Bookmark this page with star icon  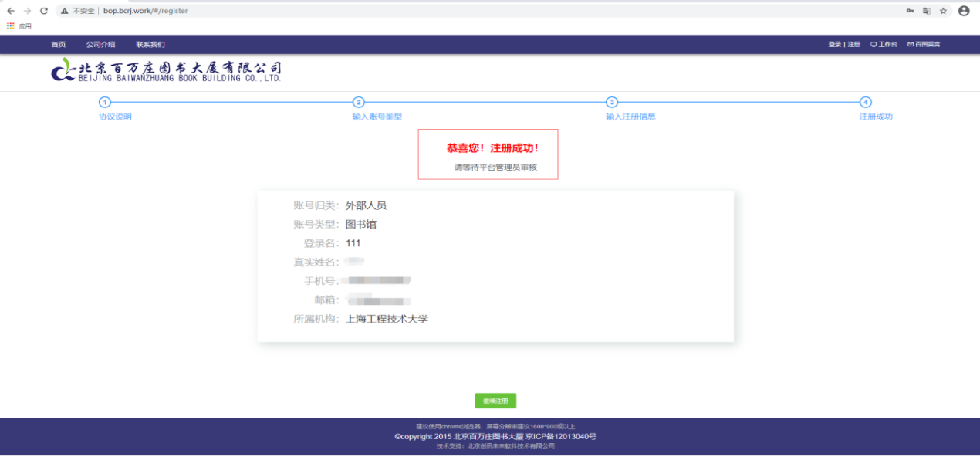[943, 11]
